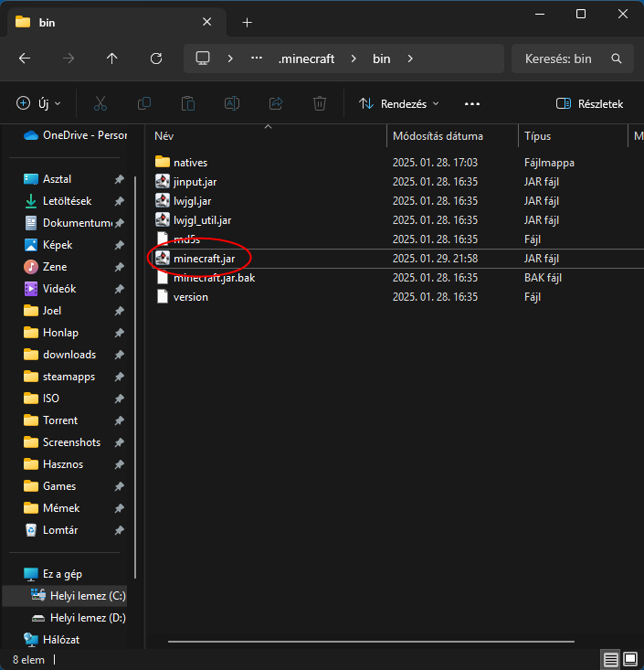Click the version file icon

tap(163, 296)
